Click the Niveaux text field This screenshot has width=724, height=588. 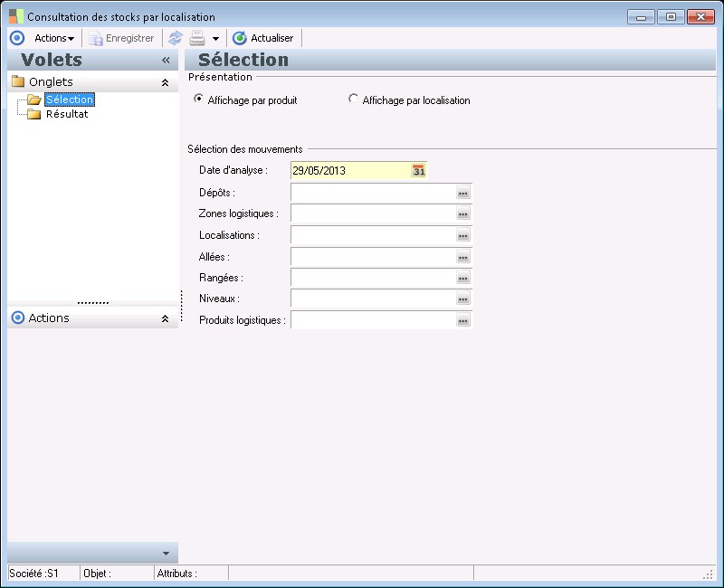[x=373, y=299]
